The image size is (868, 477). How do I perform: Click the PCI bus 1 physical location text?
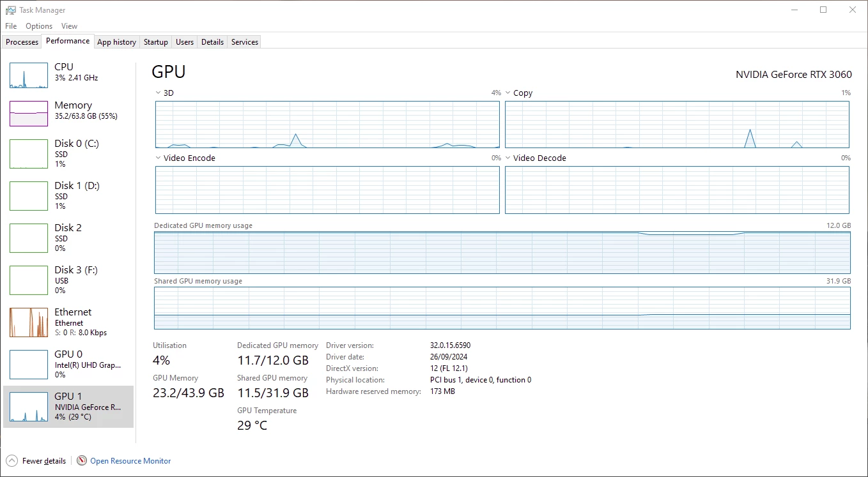pos(481,380)
